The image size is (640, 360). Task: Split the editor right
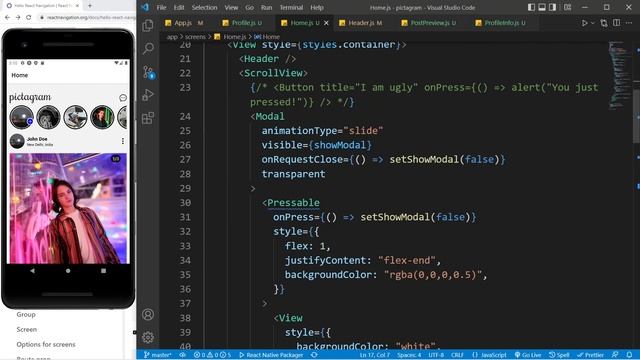pyautogui.click(x=617, y=23)
